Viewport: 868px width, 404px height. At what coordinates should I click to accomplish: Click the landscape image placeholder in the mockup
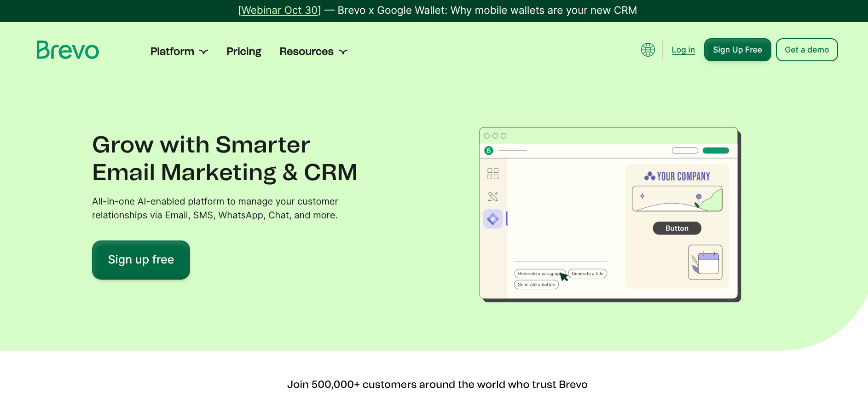point(677,199)
